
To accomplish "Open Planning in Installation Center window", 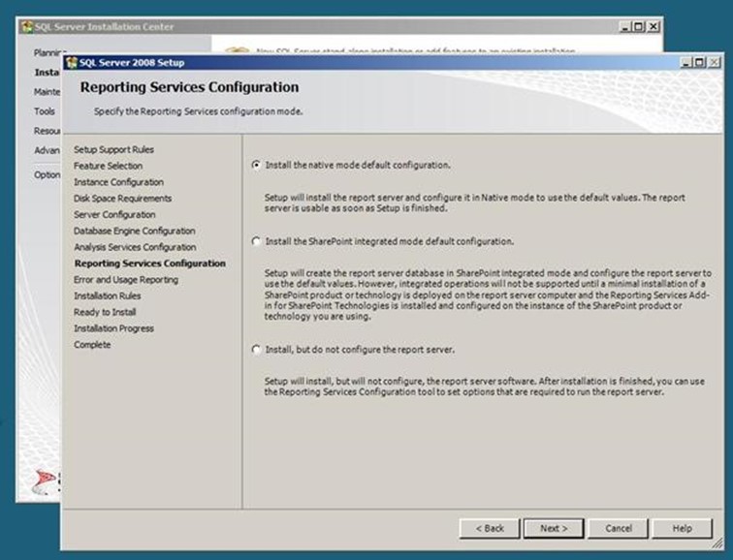I will pos(48,52).
